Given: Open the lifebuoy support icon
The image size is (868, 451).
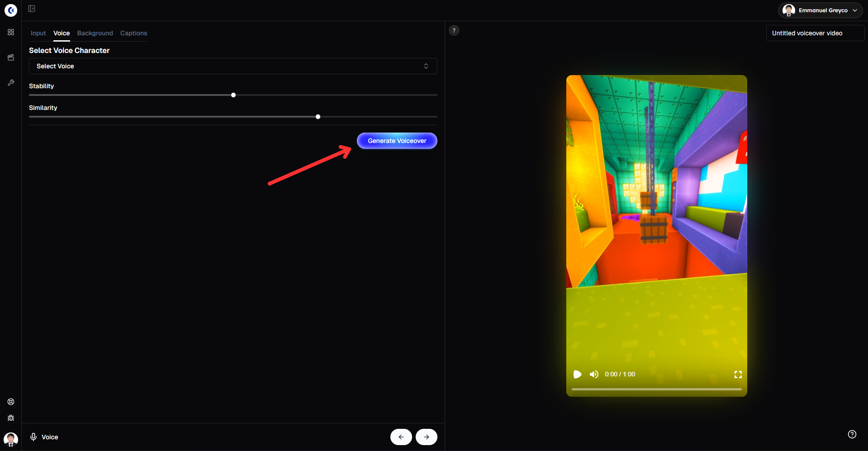Looking at the screenshot, I should coord(11,402).
